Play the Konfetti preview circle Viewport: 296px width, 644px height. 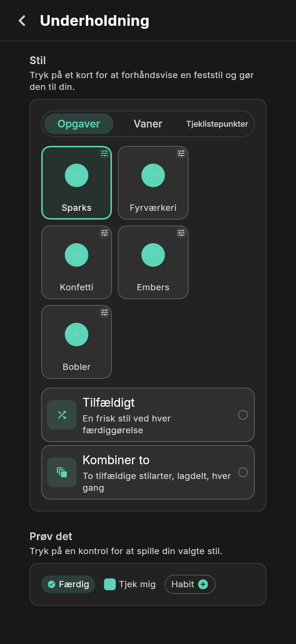point(77,255)
